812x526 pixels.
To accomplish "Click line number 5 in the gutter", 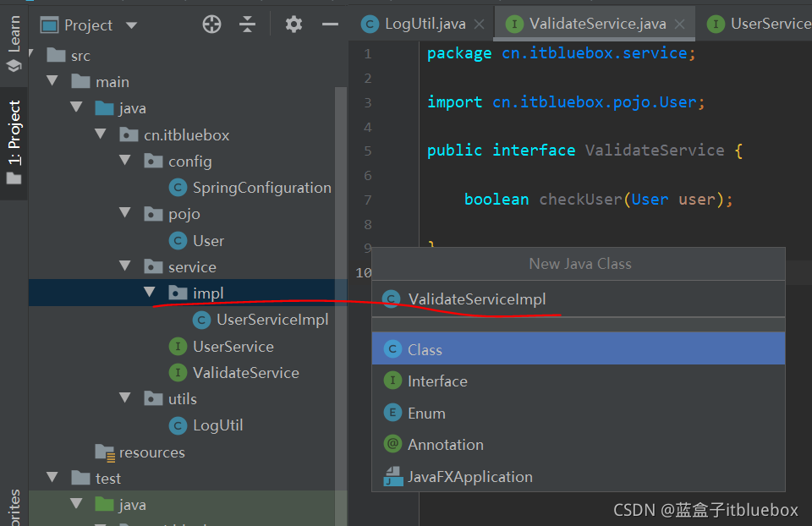I will click(x=368, y=151).
